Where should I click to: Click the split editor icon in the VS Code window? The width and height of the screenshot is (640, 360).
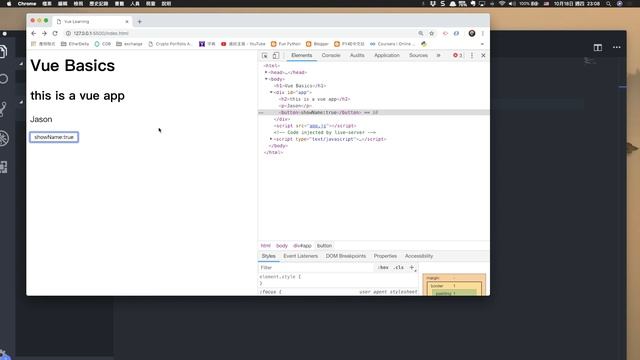tap(598, 47)
